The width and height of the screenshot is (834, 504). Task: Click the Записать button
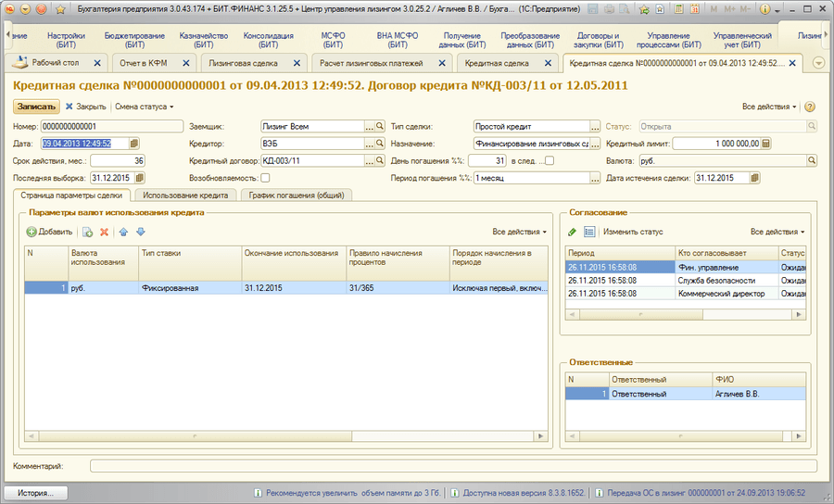click(36, 107)
